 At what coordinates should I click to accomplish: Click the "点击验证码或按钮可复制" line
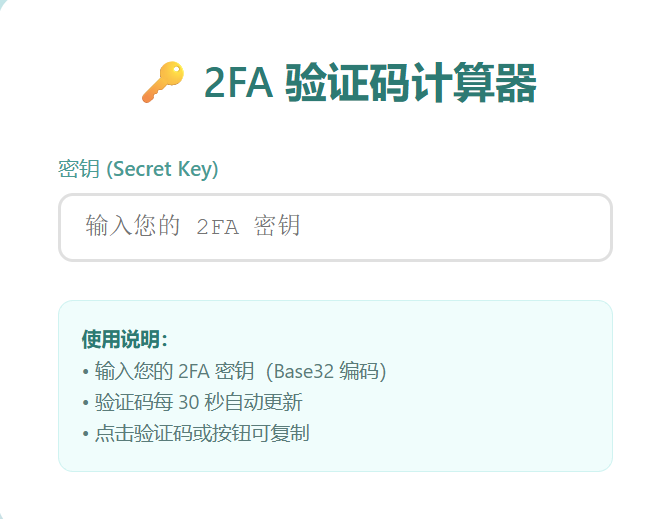[202, 434]
